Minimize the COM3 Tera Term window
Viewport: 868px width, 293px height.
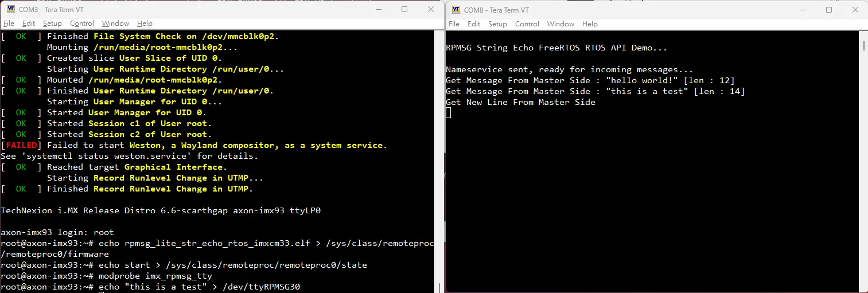(x=378, y=10)
